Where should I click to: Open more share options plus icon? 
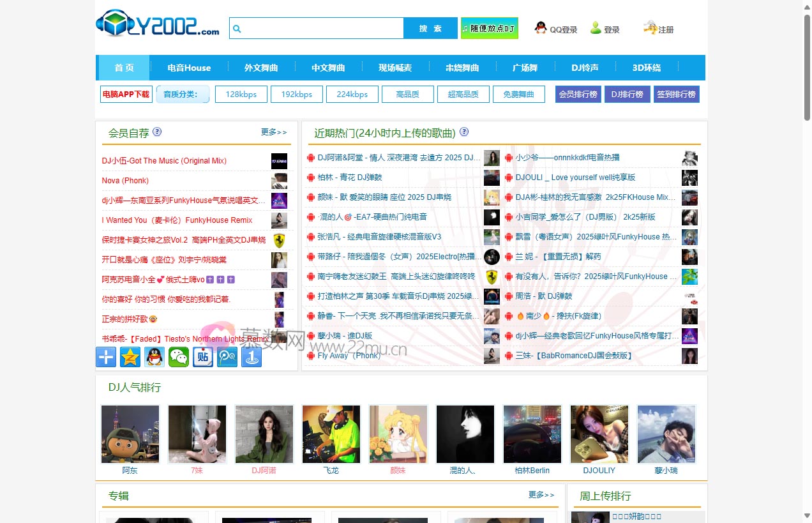(106, 357)
